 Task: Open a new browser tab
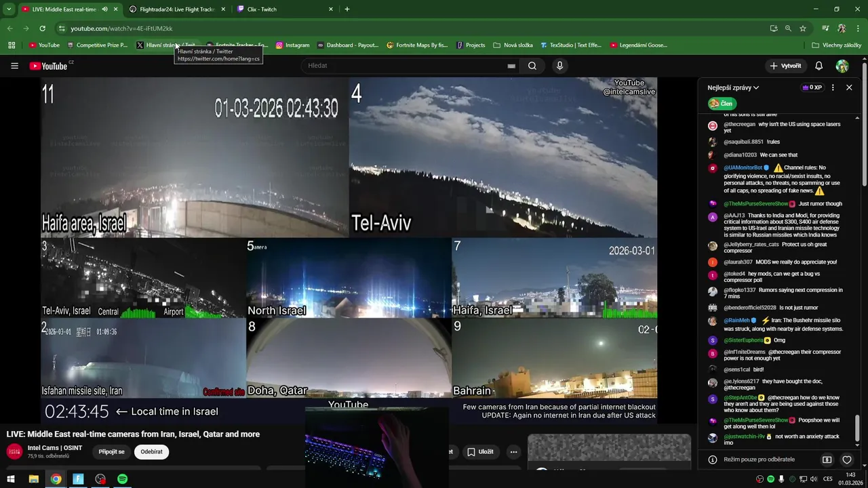(347, 9)
